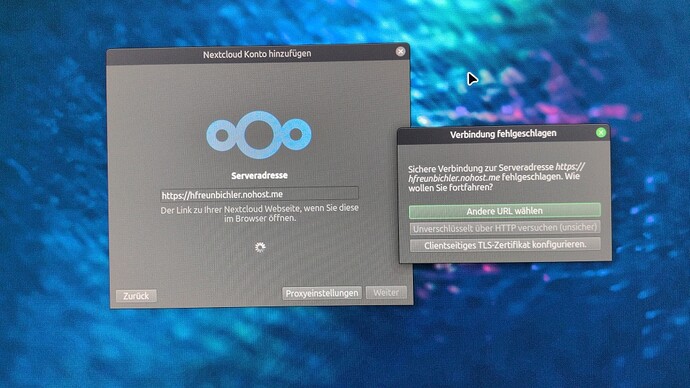Select the Serveradresse input field
This screenshot has width=690, height=388.
[259, 194]
